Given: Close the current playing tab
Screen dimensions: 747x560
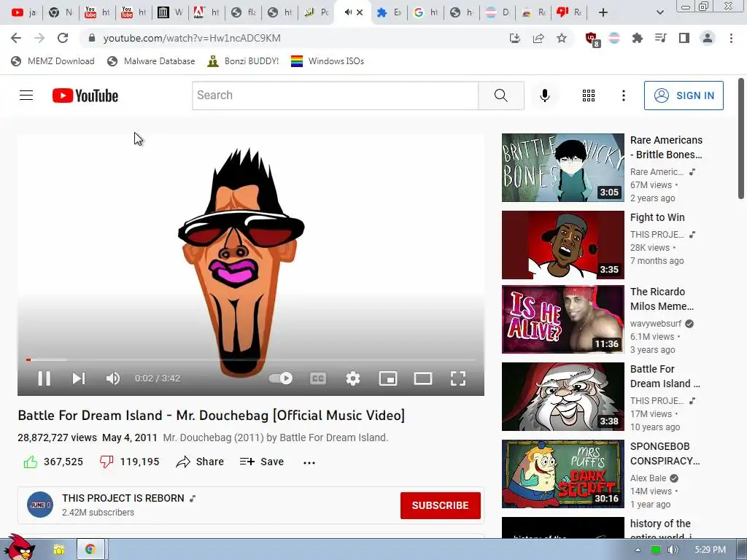Looking at the screenshot, I should coord(360,12).
